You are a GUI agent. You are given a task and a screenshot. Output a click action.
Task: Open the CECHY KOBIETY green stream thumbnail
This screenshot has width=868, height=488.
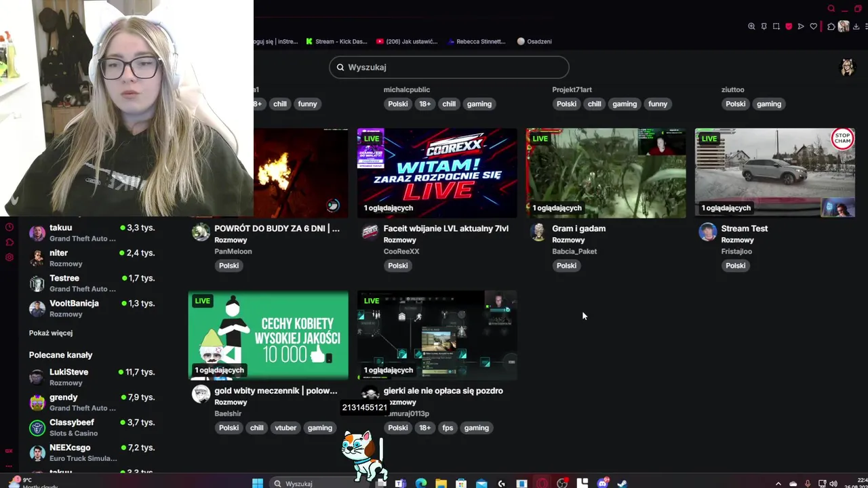(x=268, y=335)
